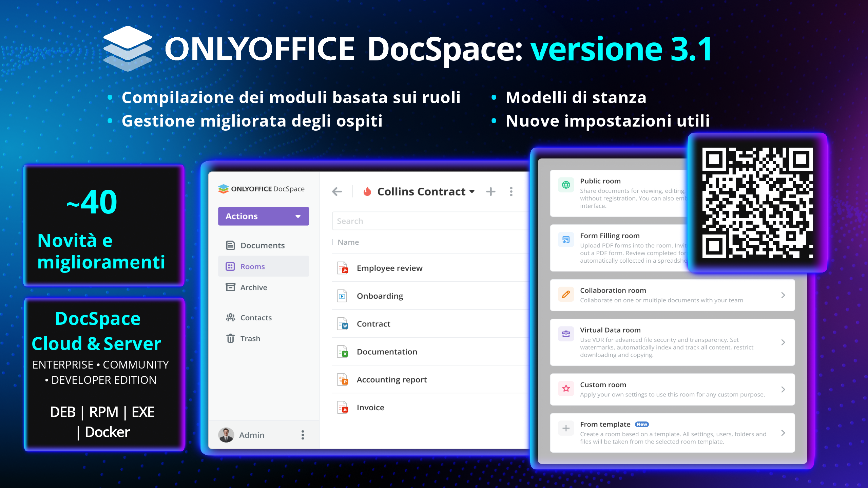Click the QR code image
The width and height of the screenshot is (868, 488).
coord(757,203)
